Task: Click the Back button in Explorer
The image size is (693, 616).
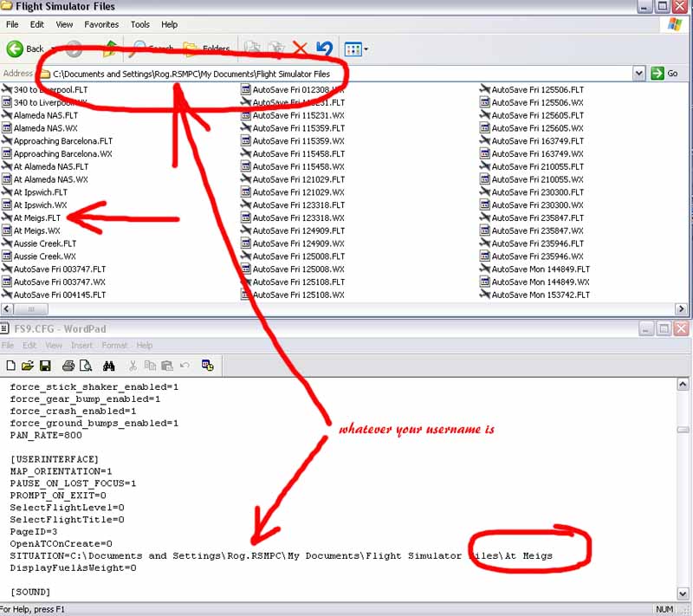Action: (26, 49)
